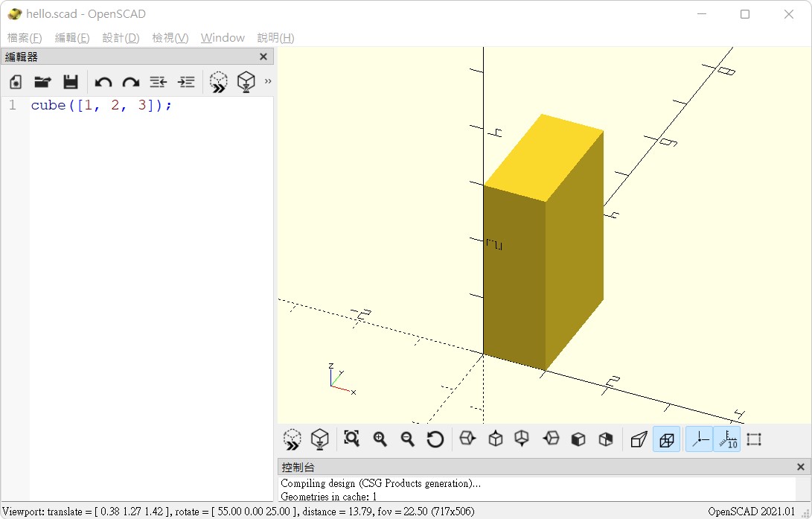Save the file with the floppy disk icon
This screenshot has width=812, height=519.
pos(71,82)
